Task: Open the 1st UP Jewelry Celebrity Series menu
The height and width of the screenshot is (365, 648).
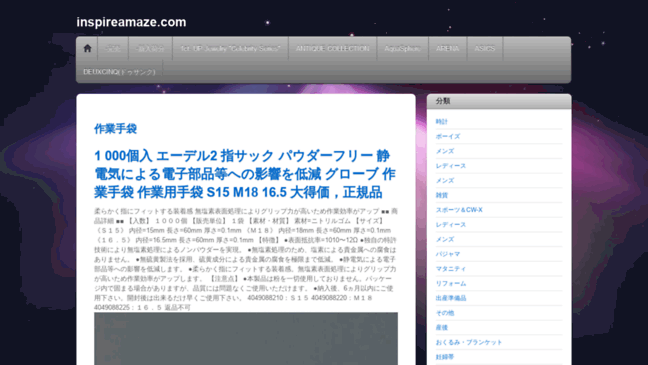Action: point(231,48)
